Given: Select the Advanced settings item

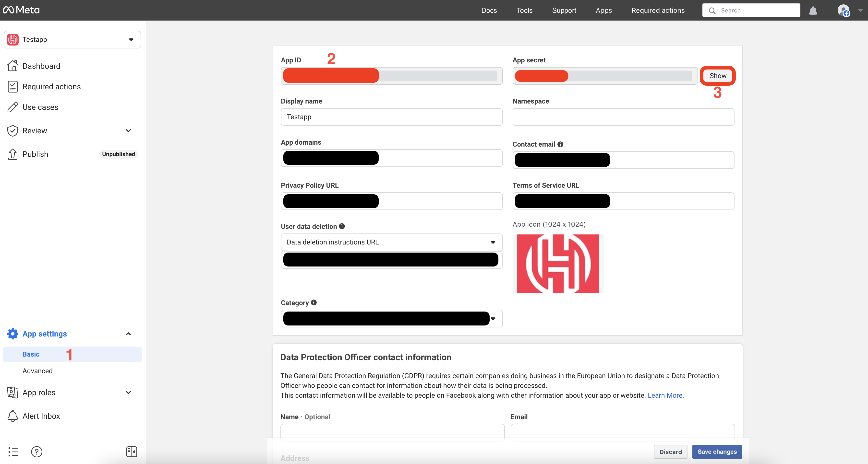Looking at the screenshot, I should click(37, 371).
